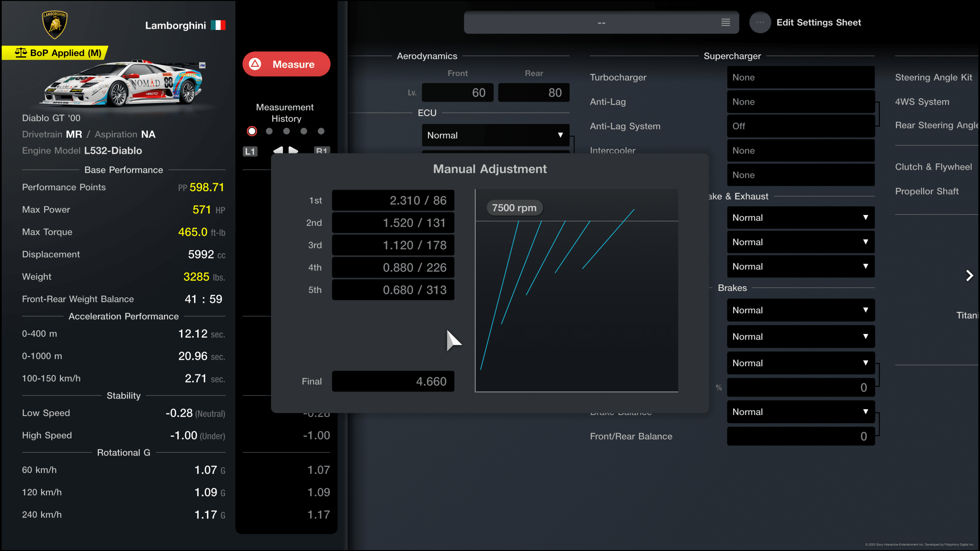Image resolution: width=980 pixels, height=551 pixels.
Task: Select the second Measurement History dot
Action: 269,131
